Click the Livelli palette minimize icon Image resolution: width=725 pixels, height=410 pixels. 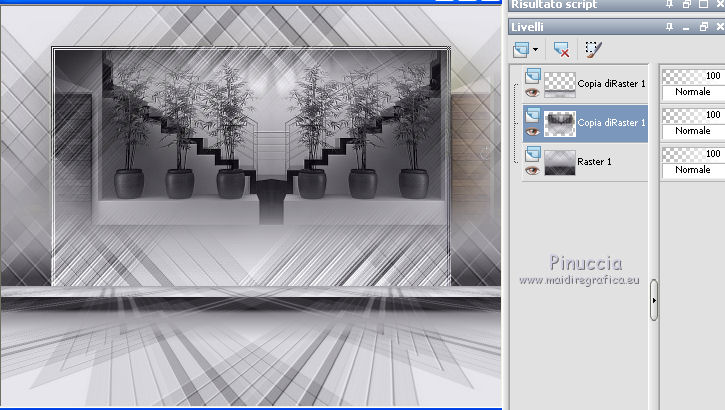coord(686,27)
